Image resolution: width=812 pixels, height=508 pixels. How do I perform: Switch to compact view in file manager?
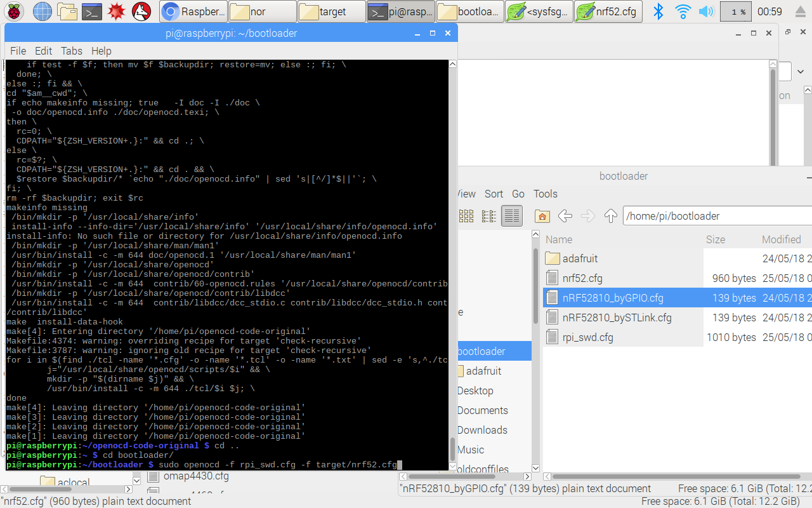[488, 216]
